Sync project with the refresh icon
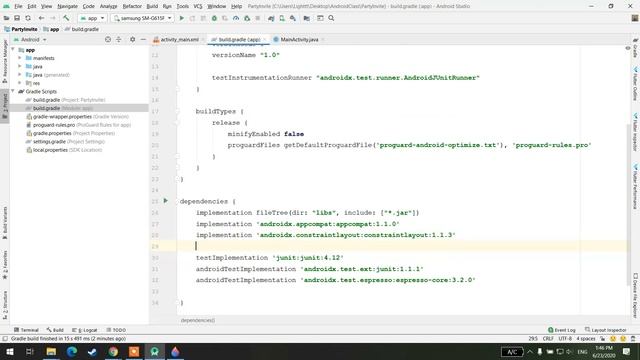The height and width of the screenshot is (360, 640). [28, 18]
